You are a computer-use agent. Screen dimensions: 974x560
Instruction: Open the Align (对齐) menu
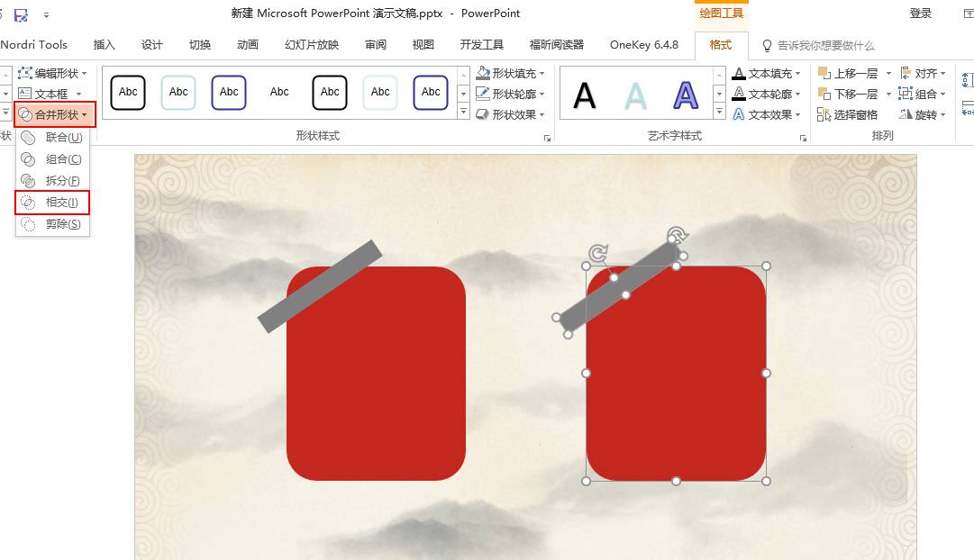click(923, 73)
